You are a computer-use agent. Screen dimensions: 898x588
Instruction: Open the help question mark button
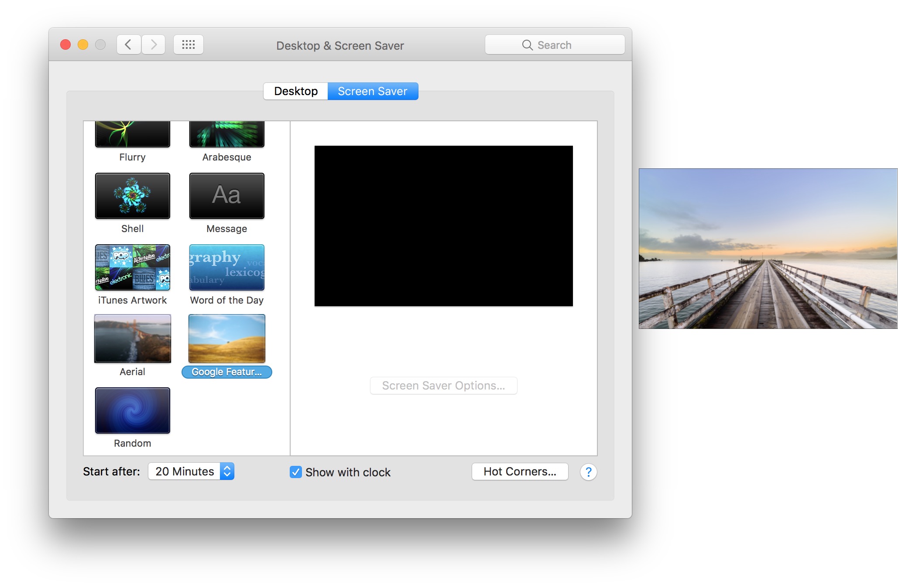[588, 472]
